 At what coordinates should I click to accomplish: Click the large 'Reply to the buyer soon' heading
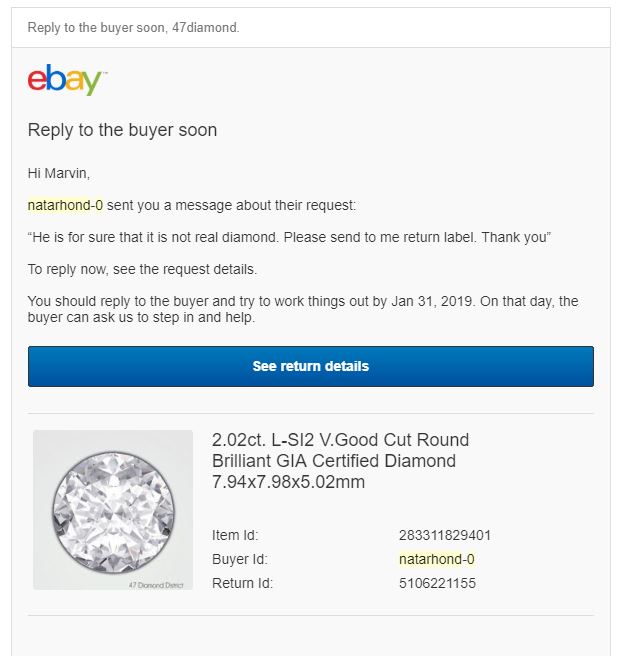[122, 130]
